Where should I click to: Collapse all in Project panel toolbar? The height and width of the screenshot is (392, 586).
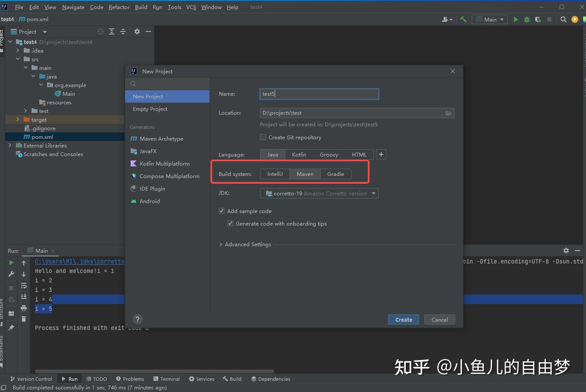pos(123,31)
